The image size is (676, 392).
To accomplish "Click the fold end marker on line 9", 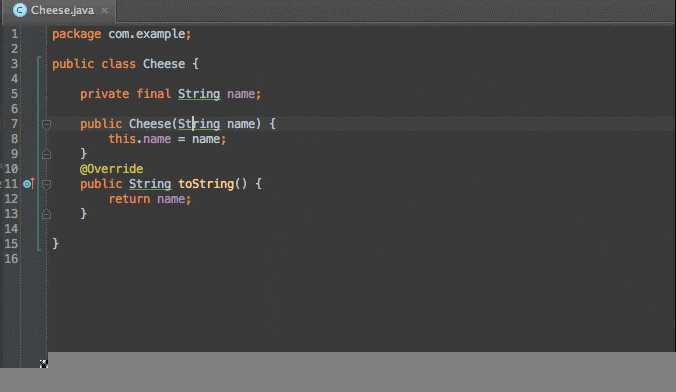I will pos(47,154).
